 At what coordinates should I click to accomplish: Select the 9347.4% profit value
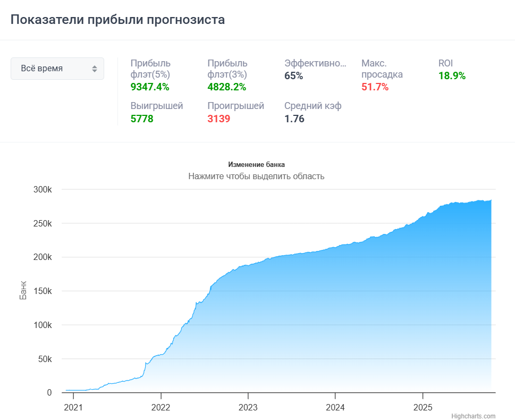click(x=150, y=87)
